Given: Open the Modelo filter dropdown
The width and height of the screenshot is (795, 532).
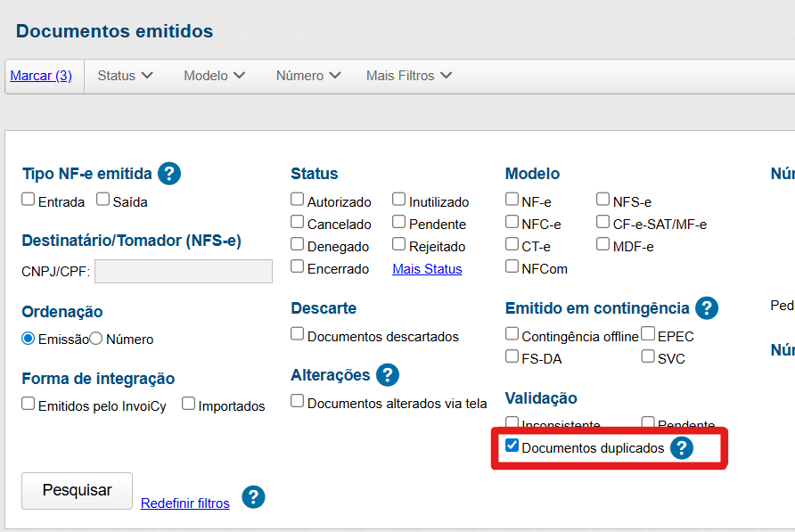Looking at the screenshot, I should tap(214, 76).
